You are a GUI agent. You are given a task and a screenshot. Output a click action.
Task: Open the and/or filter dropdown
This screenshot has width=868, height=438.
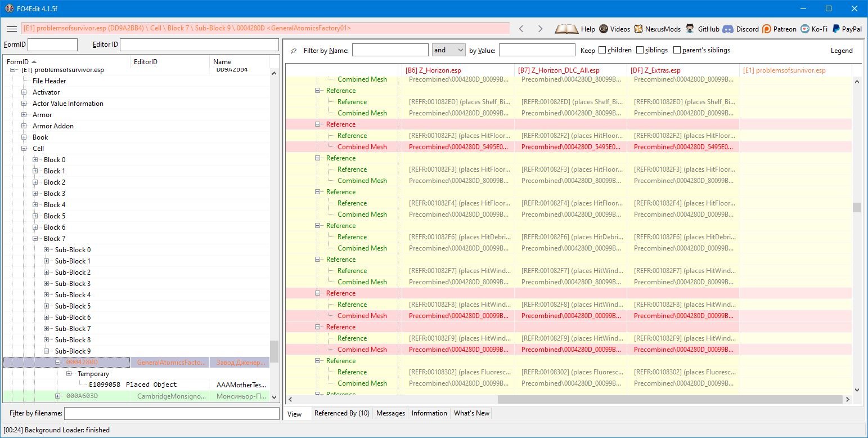click(448, 50)
